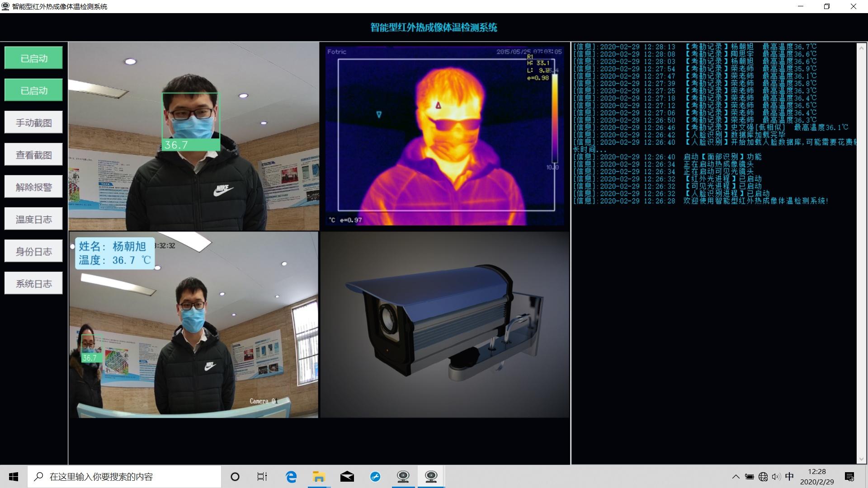Open File Explorer from the taskbar
Screen dimensions: 868x488
pos(319,477)
